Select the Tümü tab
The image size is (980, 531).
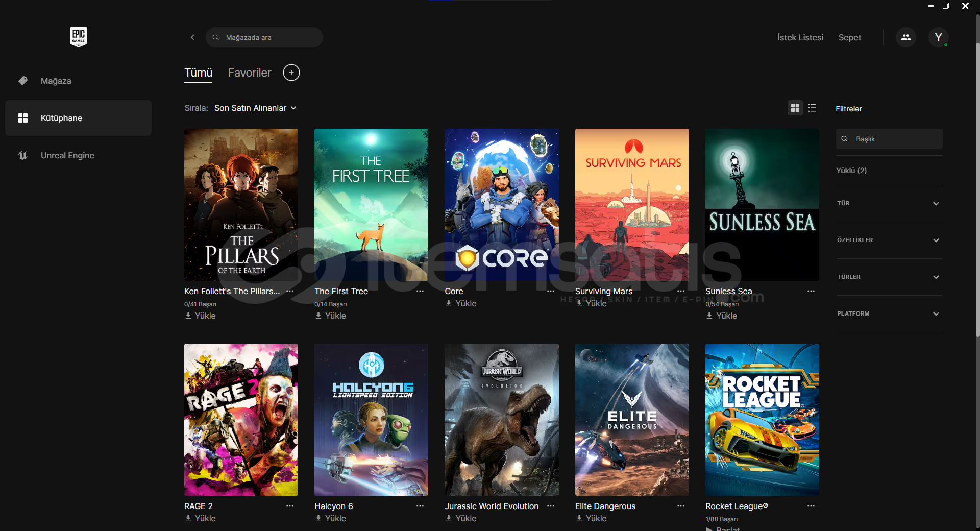click(x=199, y=73)
